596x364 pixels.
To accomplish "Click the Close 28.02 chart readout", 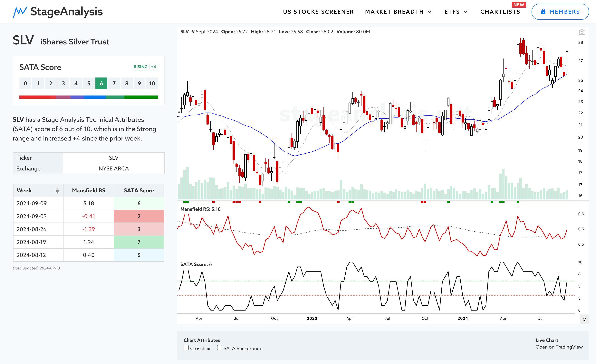I will 319,32.
